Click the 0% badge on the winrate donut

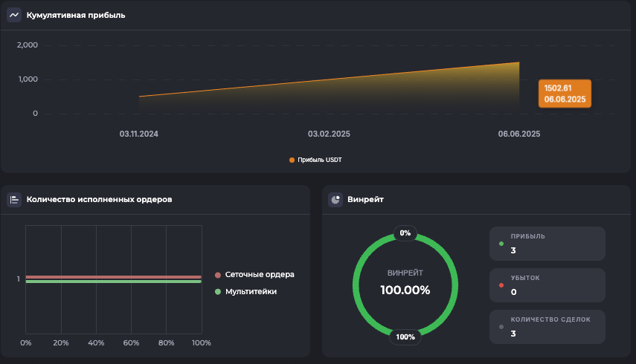[x=405, y=233]
